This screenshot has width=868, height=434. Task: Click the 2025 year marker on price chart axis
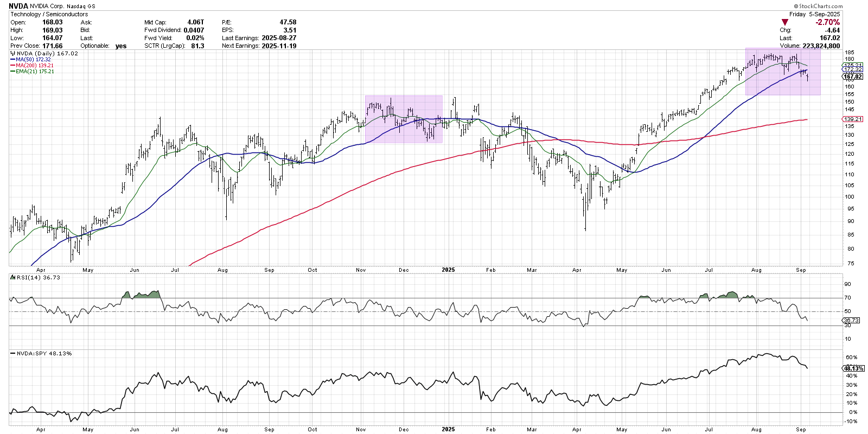coord(448,270)
